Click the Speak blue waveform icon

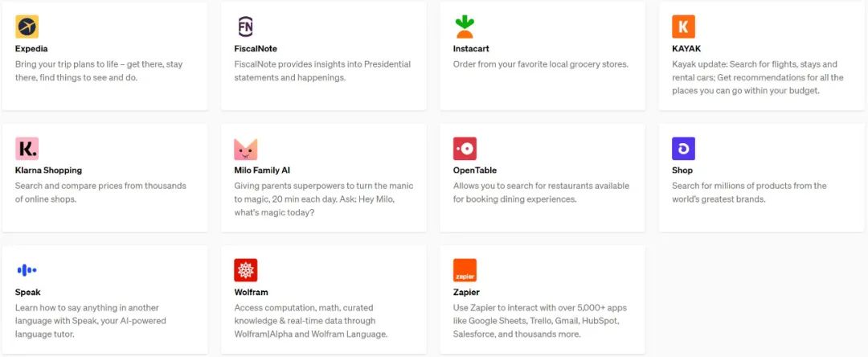pyautogui.click(x=27, y=270)
